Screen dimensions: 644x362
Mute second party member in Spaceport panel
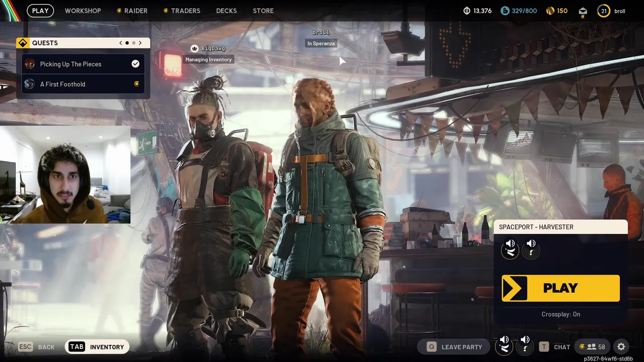(531, 248)
